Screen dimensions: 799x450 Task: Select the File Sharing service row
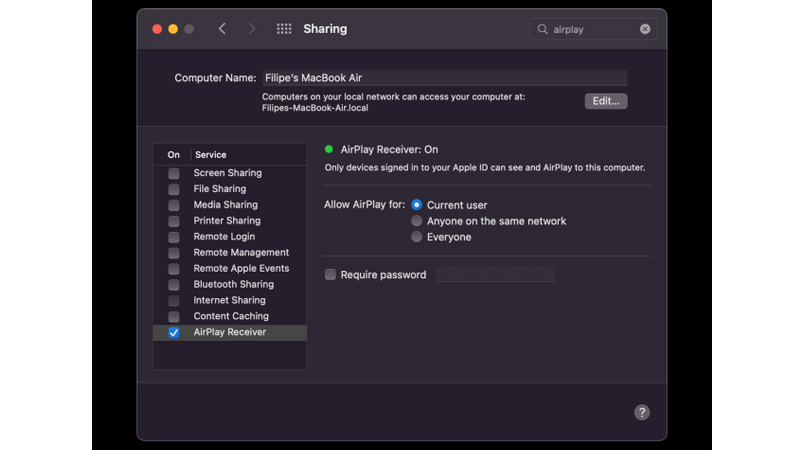pos(230,189)
